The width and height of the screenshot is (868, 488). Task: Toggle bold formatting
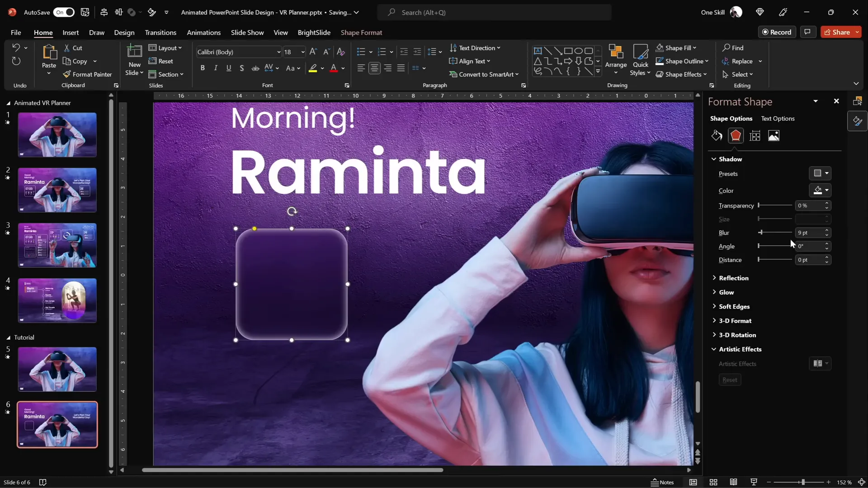[x=203, y=68]
